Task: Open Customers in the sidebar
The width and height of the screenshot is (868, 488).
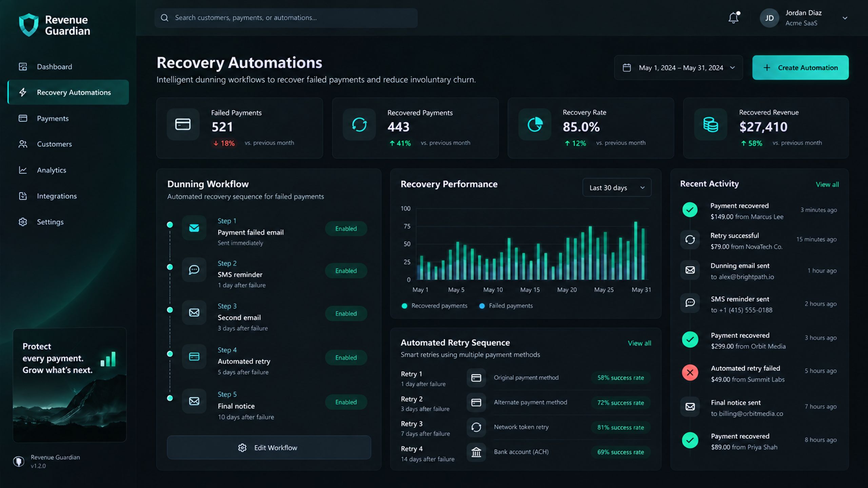Action: point(68,144)
